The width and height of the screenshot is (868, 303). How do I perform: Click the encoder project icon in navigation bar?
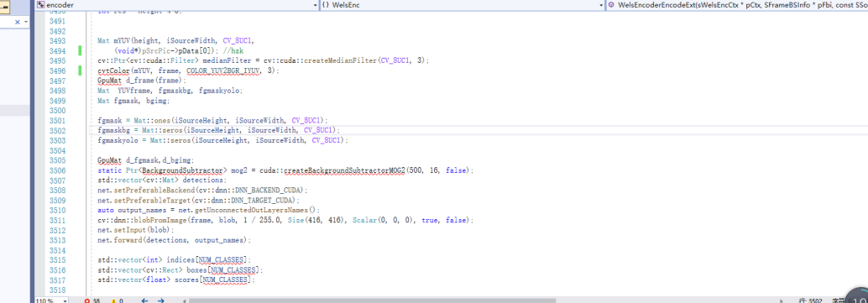(x=40, y=4)
